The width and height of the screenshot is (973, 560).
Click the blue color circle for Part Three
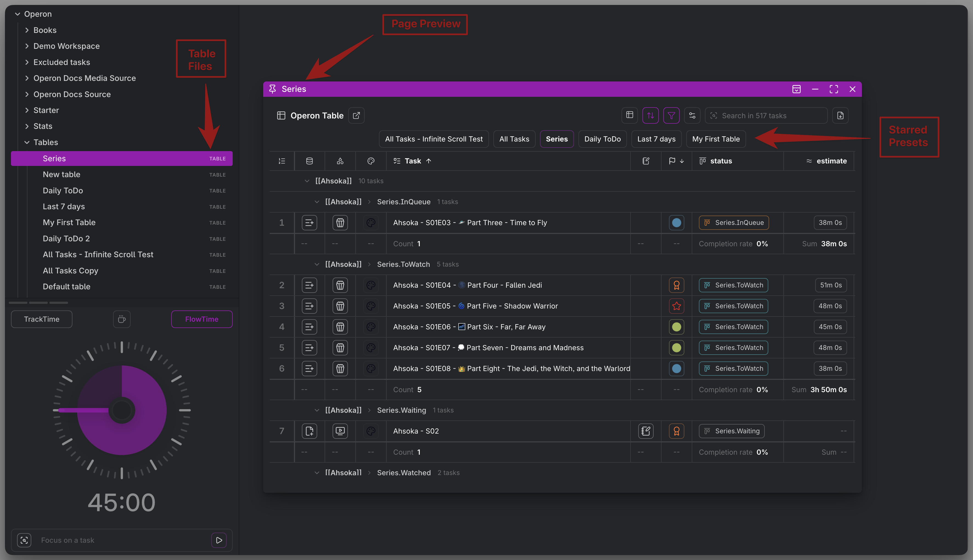(x=676, y=223)
